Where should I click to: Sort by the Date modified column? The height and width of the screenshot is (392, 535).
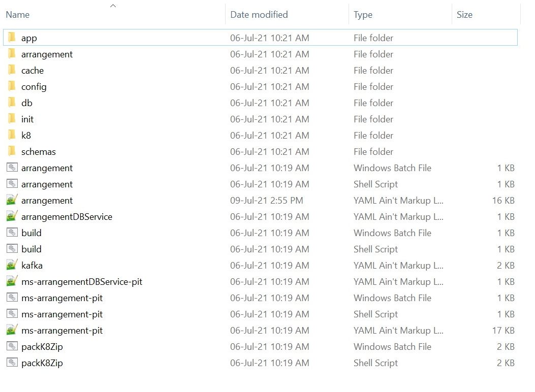tap(287, 15)
